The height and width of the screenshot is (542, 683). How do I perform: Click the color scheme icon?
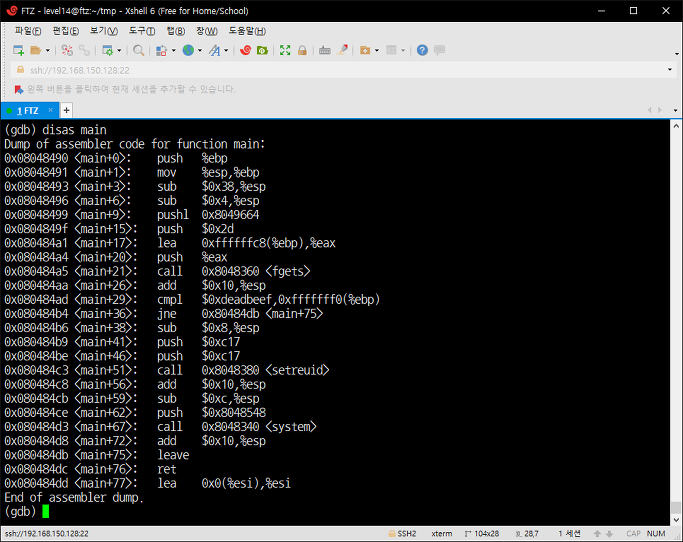[162, 51]
